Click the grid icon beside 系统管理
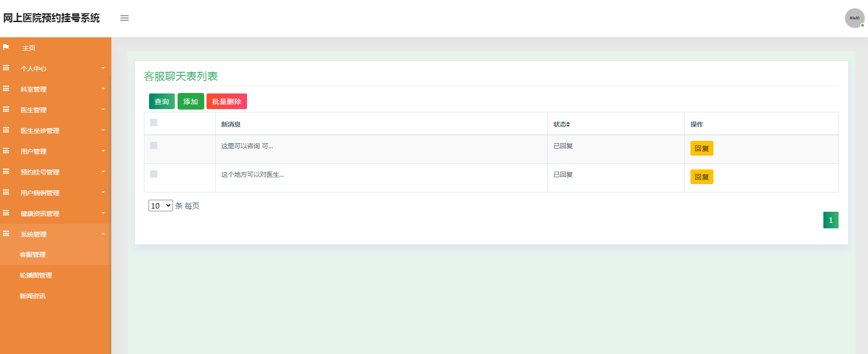This screenshot has width=868, height=354. tap(6, 234)
